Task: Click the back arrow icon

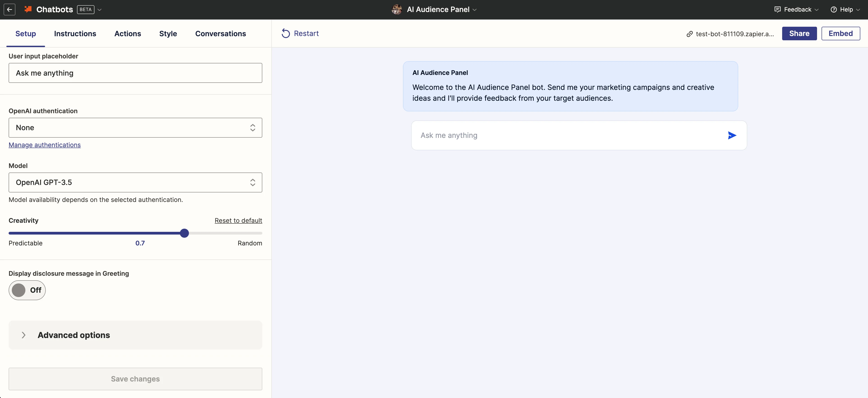Action: 10,10
